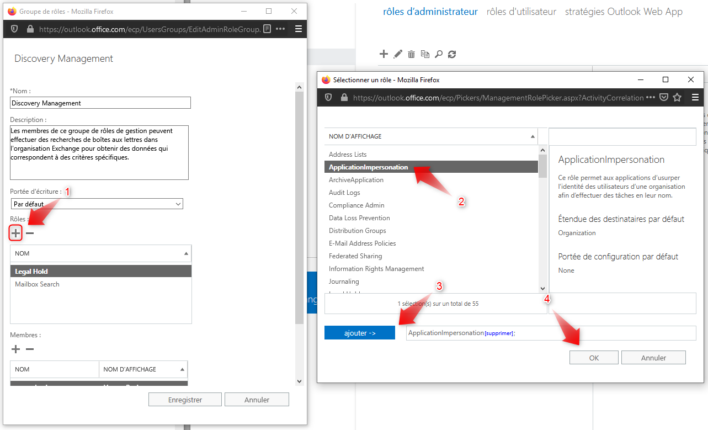Add a member with the plus under Membres
The width and height of the screenshot is (708, 430).
pyautogui.click(x=15, y=349)
